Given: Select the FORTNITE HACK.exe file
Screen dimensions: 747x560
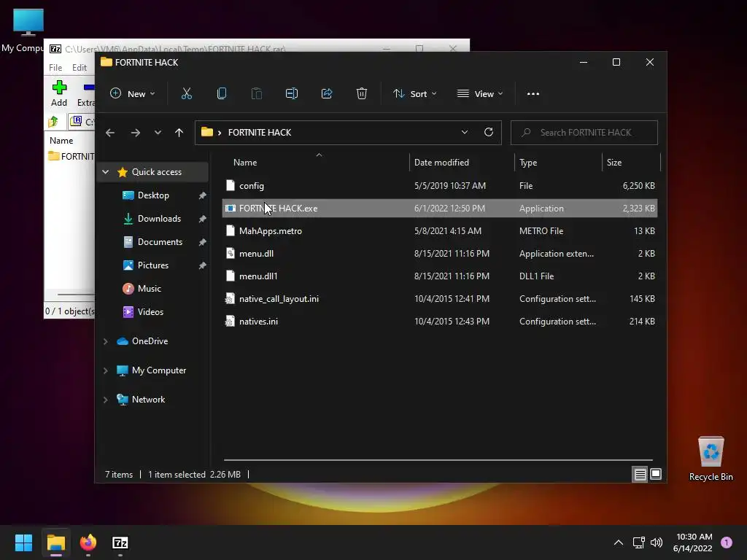Looking at the screenshot, I should (x=440, y=208).
